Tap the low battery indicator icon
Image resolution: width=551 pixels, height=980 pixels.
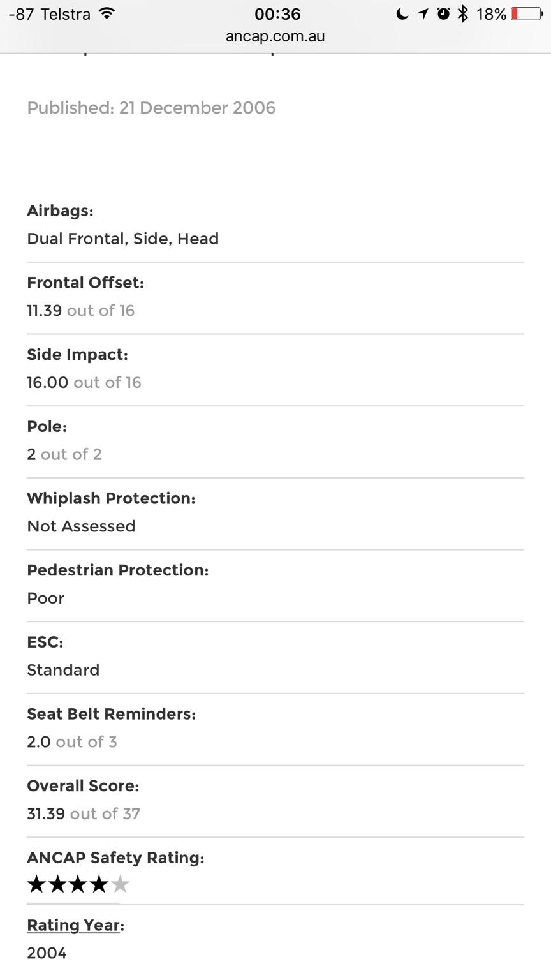click(x=526, y=14)
